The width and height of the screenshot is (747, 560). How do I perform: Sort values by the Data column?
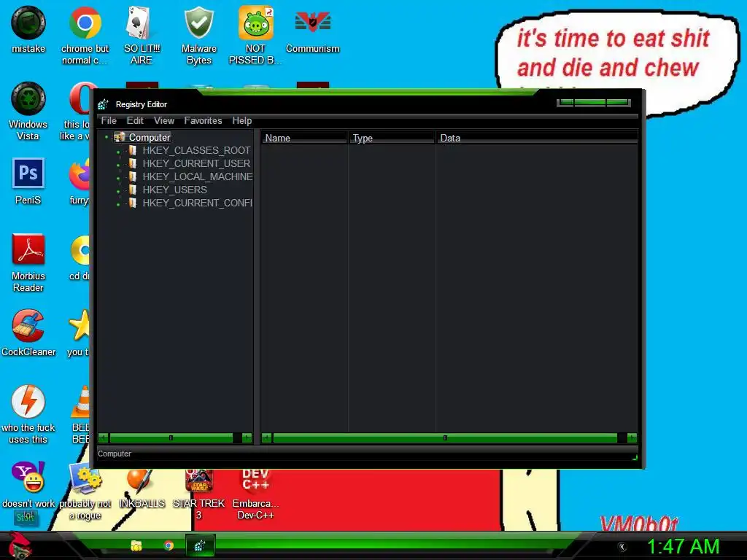coord(537,138)
